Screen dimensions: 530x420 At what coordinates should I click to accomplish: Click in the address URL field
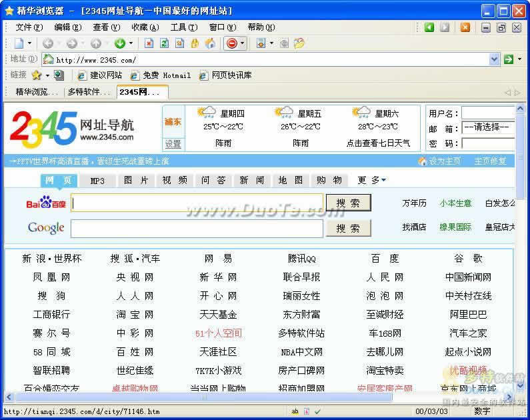coord(265,60)
